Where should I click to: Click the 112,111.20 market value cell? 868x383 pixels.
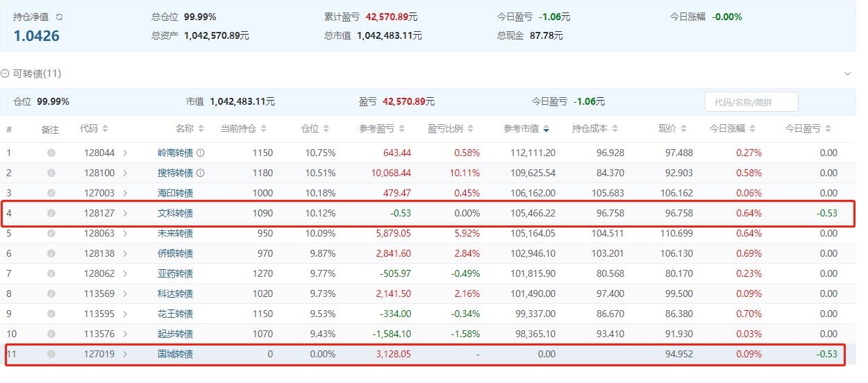click(x=533, y=153)
